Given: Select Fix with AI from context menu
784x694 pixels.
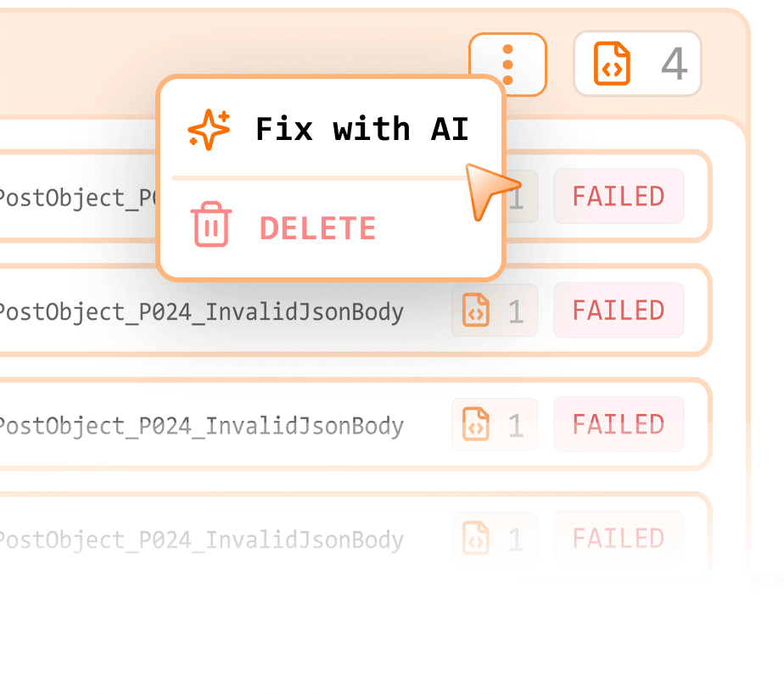Looking at the screenshot, I should [x=362, y=128].
